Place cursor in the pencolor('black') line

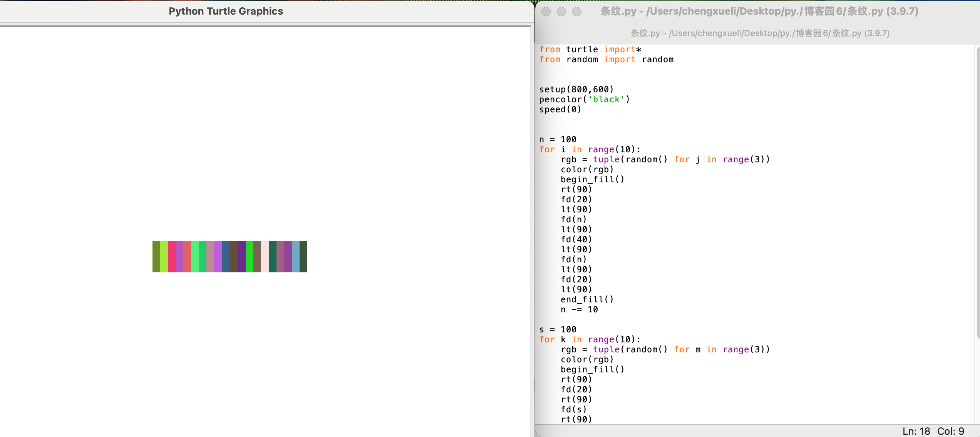(584, 99)
